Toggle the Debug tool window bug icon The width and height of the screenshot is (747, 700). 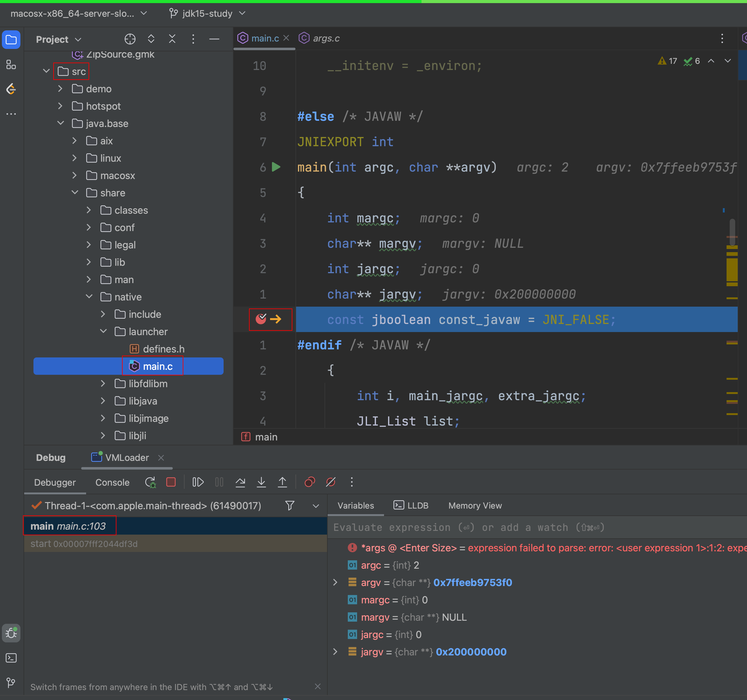(11, 633)
